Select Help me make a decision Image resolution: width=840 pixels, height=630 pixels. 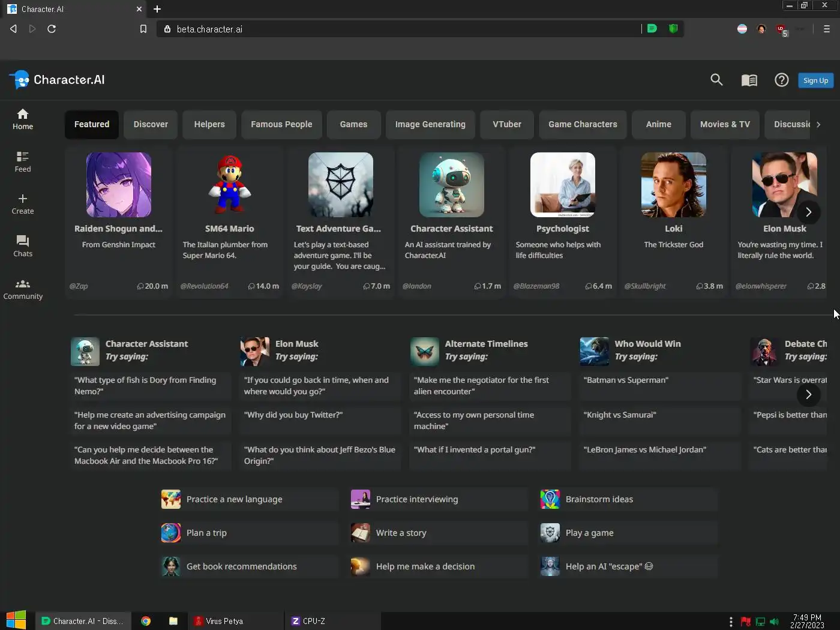439,566
